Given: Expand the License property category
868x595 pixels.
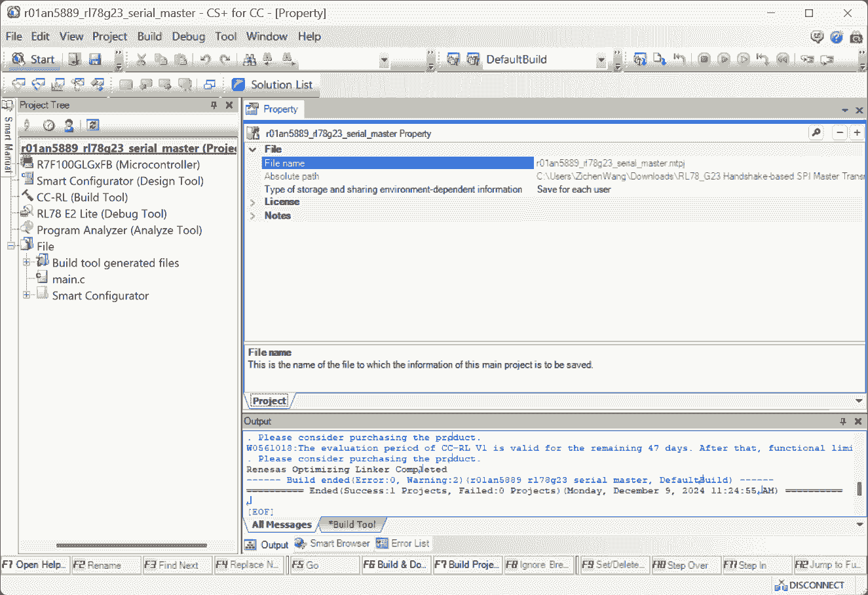Looking at the screenshot, I should click(253, 202).
